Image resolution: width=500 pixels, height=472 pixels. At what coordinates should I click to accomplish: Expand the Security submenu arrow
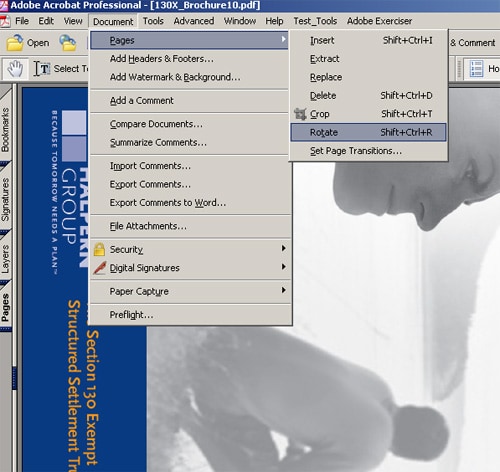283,248
